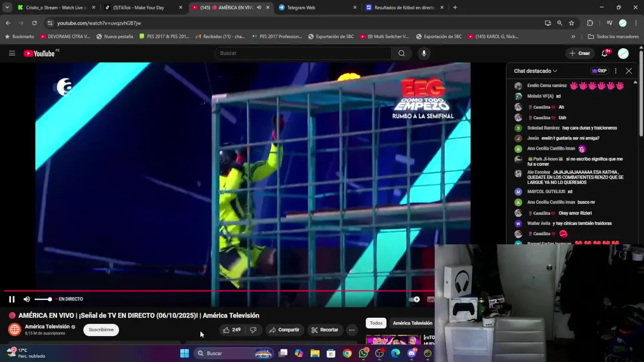Adjust the video volume slider
This screenshot has width=644, height=362.
click(43, 299)
